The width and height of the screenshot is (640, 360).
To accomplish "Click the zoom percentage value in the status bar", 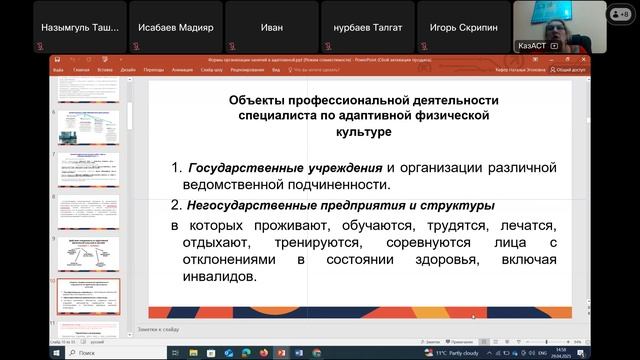I will coord(578,342).
